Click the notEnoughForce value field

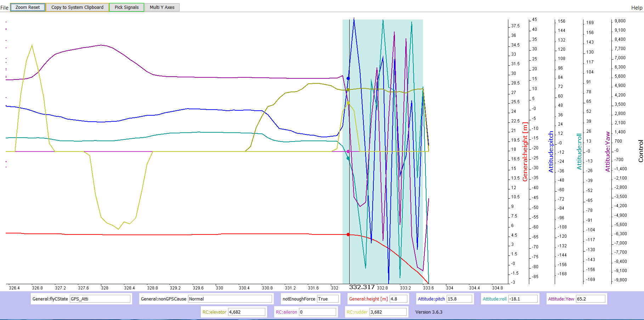(x=328, y=299)
